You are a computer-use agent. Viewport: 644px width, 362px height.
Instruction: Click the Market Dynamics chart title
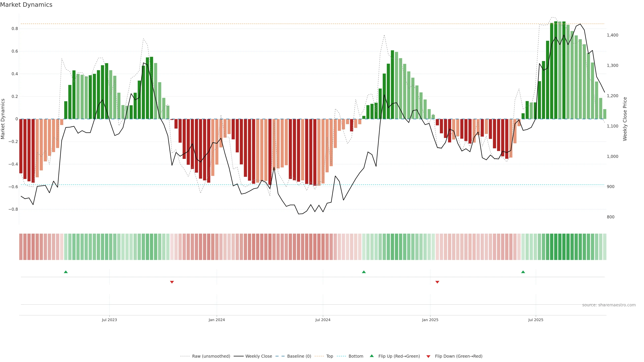(26, 5)
